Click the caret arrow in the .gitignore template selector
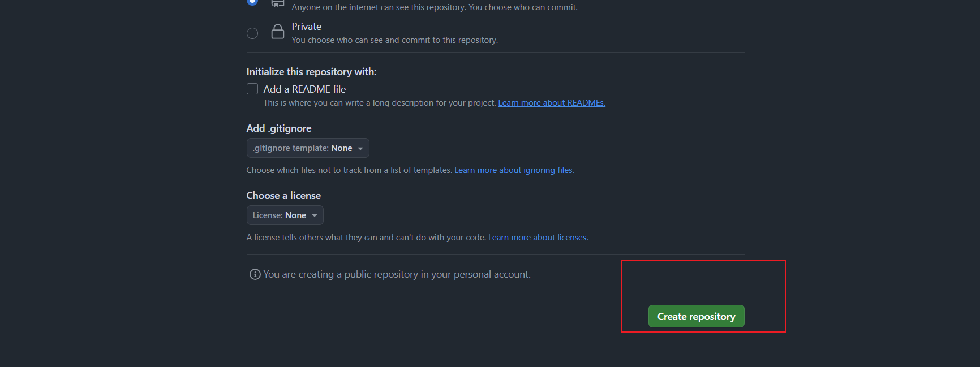The width and height of the screenshot is (980, 367). [360, 148]
